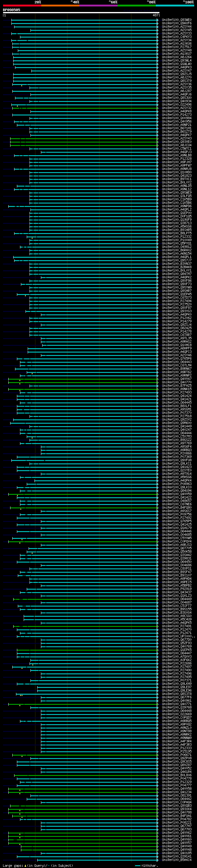The width and height of the screenshot is (197, 868).
Task: Select the UniRef100_P08963 row label
Action: pos(177,484)
